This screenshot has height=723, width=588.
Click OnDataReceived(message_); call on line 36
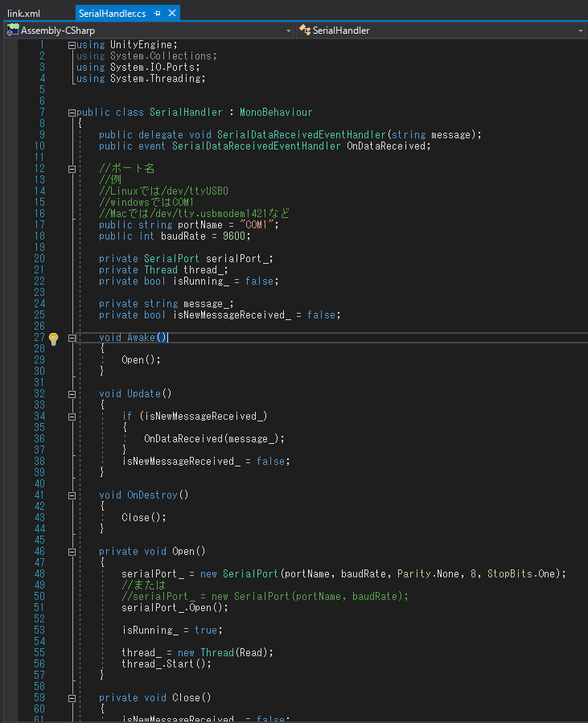[215, 438]
